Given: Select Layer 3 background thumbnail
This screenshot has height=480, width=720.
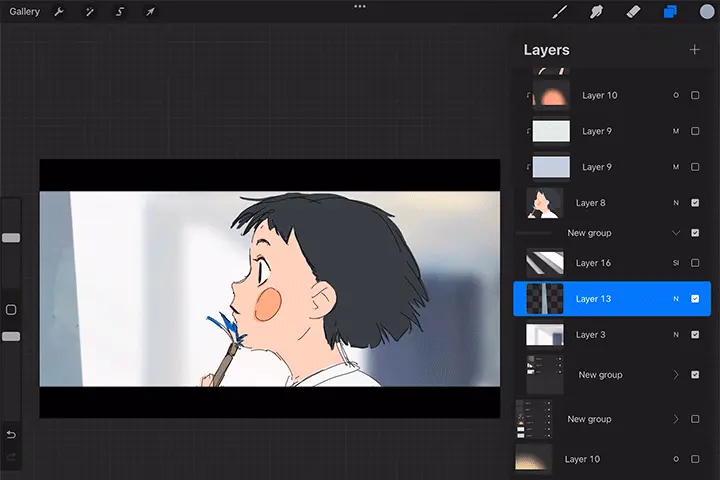Looking at the screenshot, I should (545, 334).
